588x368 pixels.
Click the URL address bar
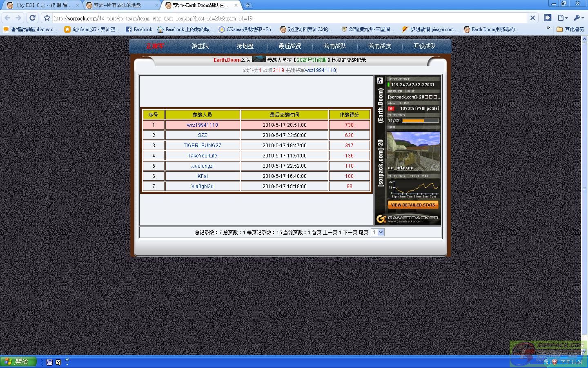click(x=286, y=18)
